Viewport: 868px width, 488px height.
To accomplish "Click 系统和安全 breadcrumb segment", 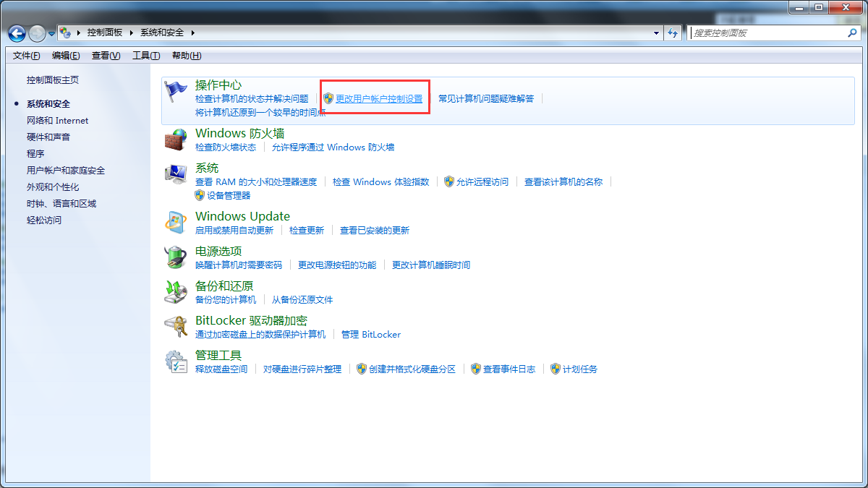I will 163,33.
